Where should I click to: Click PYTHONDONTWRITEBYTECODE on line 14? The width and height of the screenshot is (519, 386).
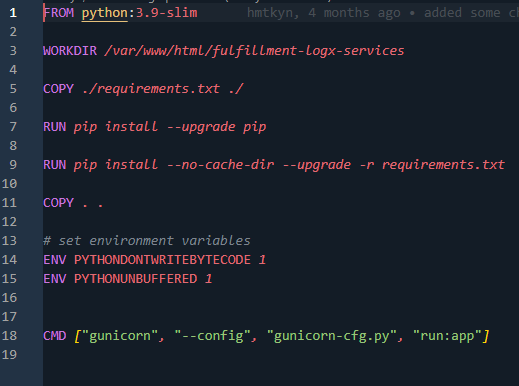[162, 260]
